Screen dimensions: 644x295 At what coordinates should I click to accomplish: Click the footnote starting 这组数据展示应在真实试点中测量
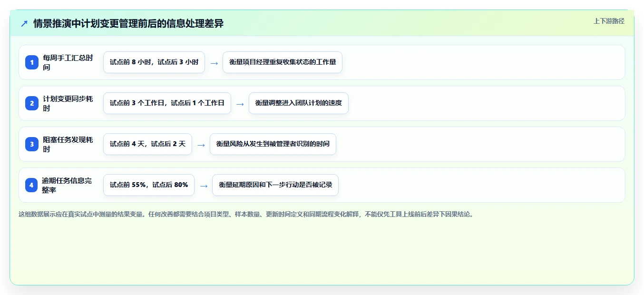(246, 214)
